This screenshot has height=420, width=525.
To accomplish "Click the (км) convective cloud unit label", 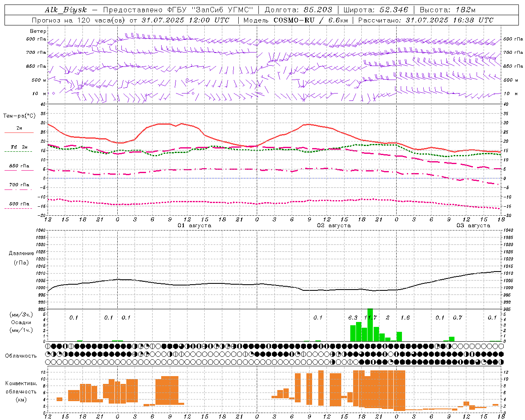I will click(x=21, y=399).
